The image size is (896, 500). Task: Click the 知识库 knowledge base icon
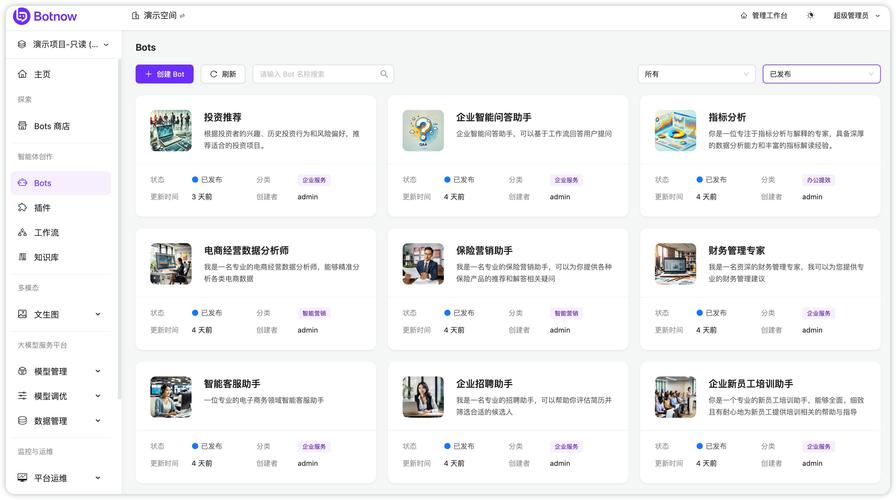click(x=22, y=257)
